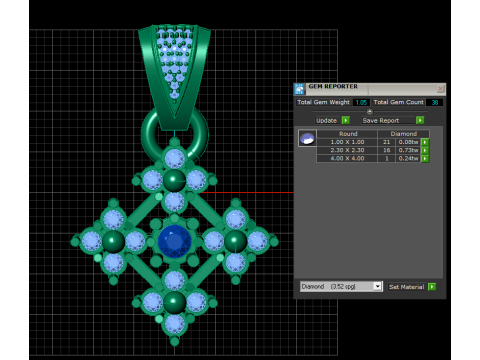Click the green arrow for the 1.00 X 1.00 row

coord(425,142)
